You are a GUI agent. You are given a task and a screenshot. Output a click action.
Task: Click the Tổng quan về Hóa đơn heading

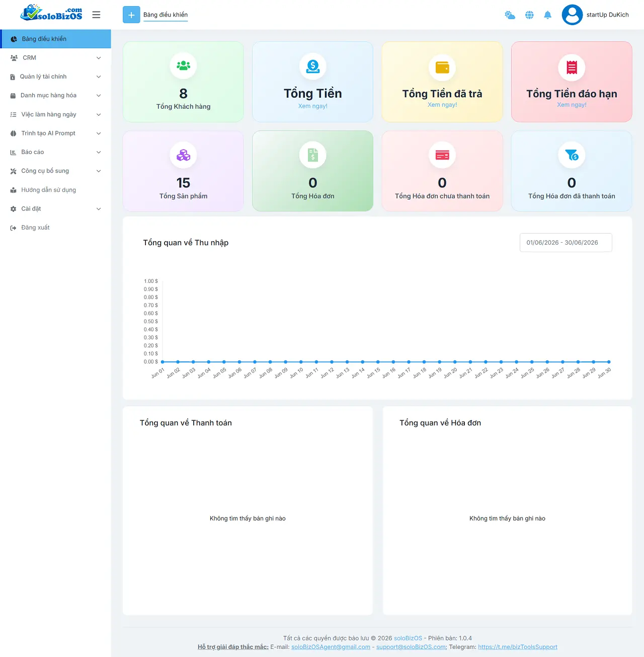[440, 423]
